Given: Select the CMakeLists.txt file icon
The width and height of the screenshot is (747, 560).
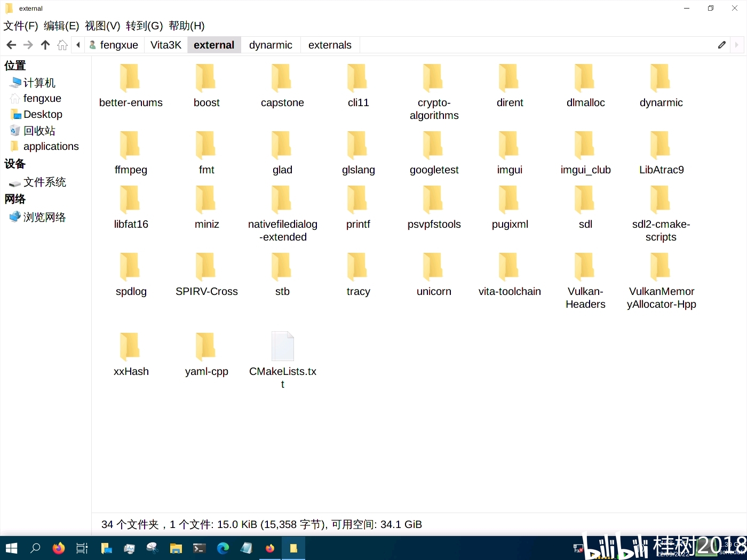Looking at the screenshot, I should click(x=283, y=346).
